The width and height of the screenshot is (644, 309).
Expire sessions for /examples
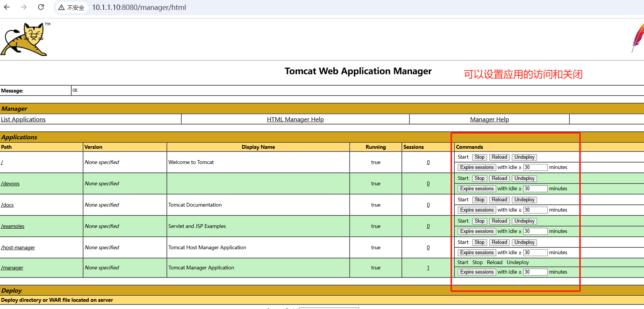(x=477, y=231)
